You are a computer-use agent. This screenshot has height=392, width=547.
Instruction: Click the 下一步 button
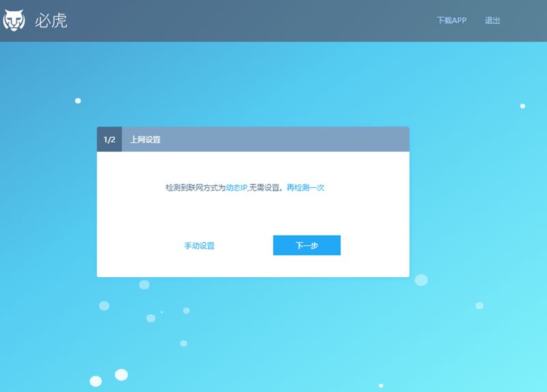tap(306, 245)
